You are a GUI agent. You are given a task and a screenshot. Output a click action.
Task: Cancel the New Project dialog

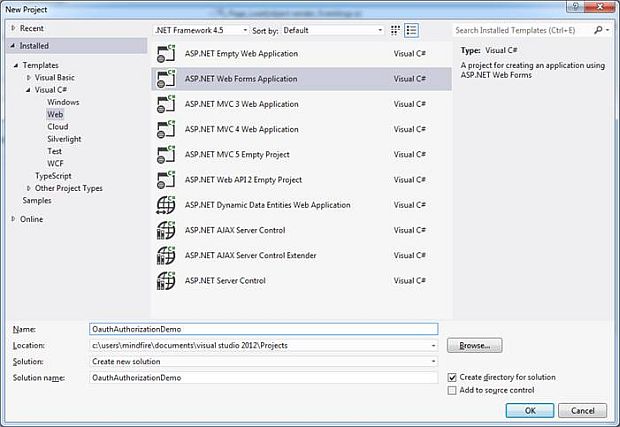click(582, 411)
